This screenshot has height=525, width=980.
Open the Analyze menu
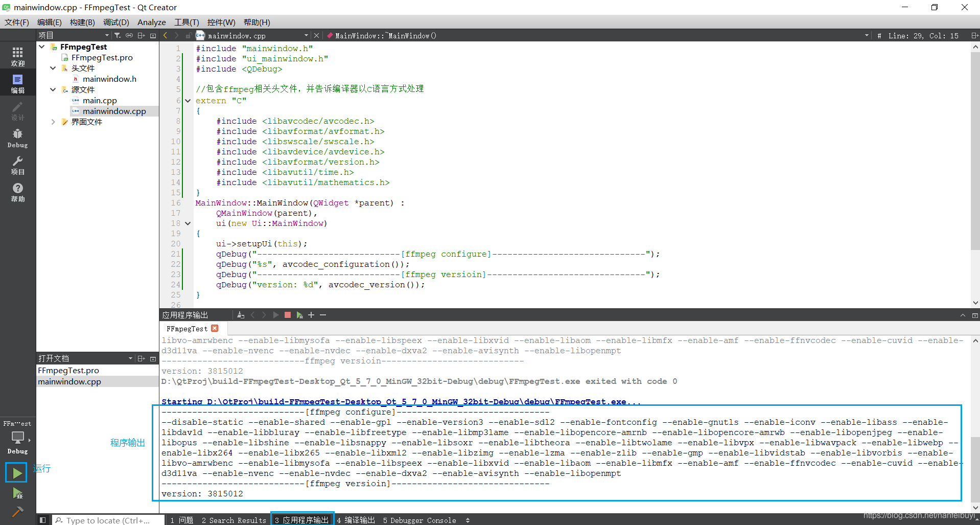(152, 22)
